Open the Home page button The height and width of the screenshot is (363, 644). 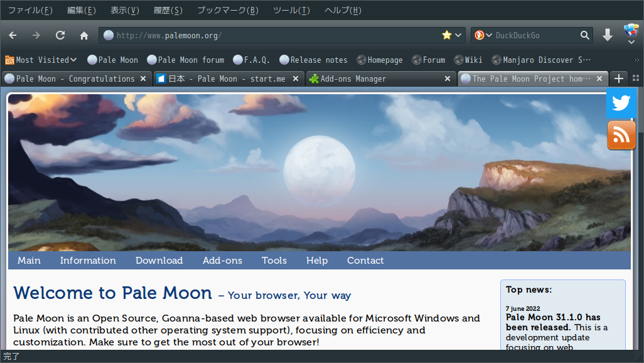coord(84,35)
